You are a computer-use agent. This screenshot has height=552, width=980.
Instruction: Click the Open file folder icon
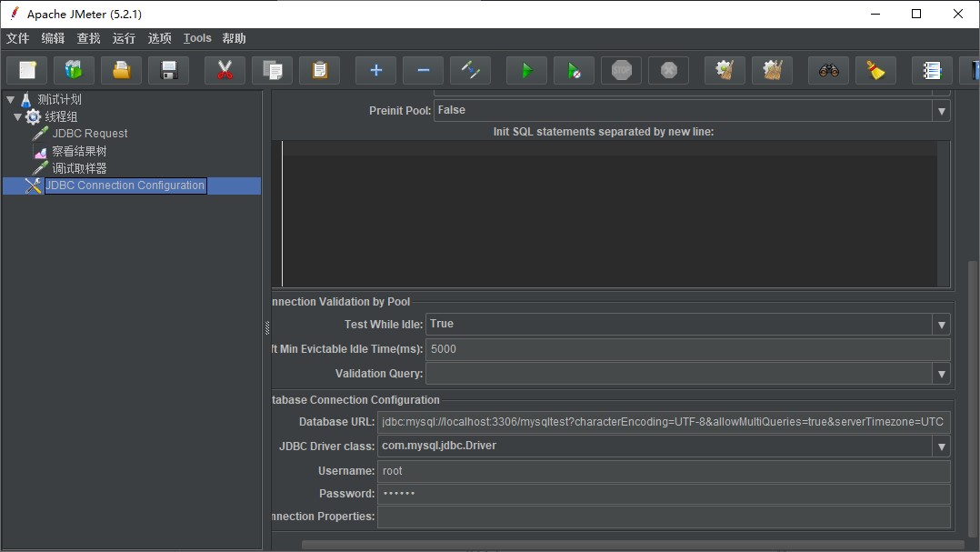(x=121, y=70)
